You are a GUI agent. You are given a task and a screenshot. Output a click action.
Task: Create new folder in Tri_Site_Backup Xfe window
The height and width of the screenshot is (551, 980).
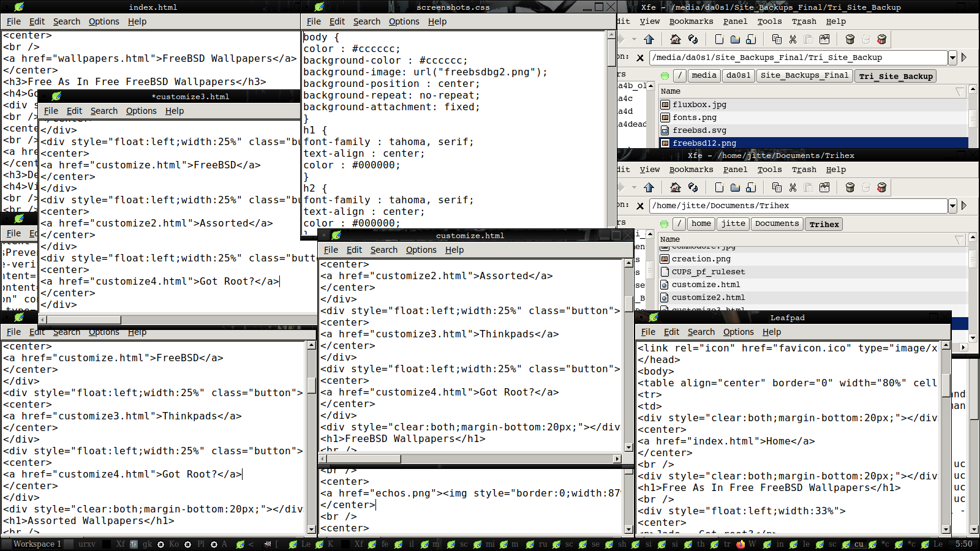pos(735,39)
